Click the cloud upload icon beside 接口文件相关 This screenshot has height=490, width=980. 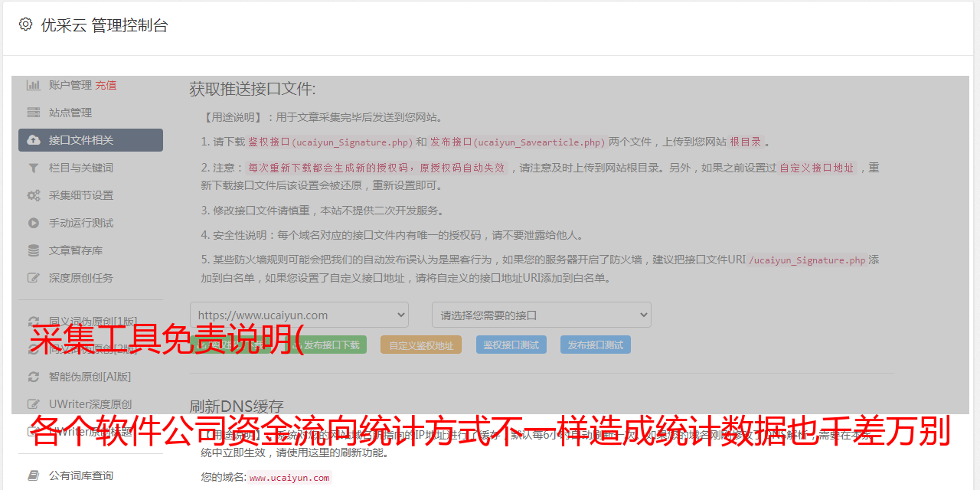click(34, 140)
